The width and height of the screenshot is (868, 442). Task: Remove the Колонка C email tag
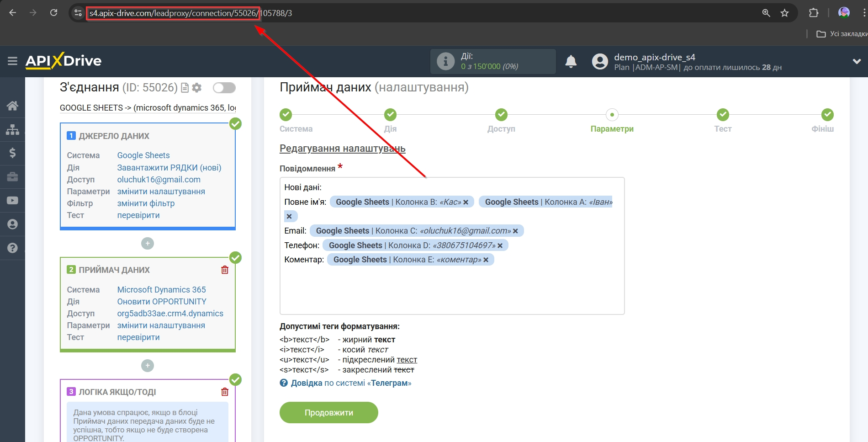(x=515, y=231)
